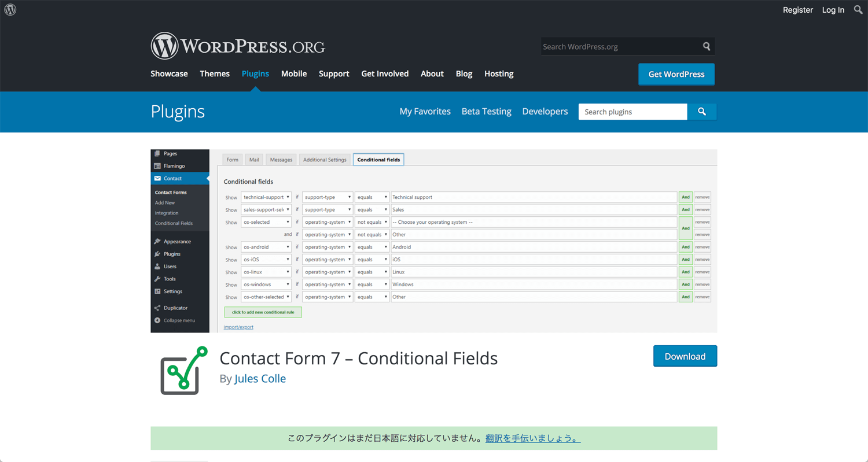
Task: Click the Download button
Action: (685, 356)
